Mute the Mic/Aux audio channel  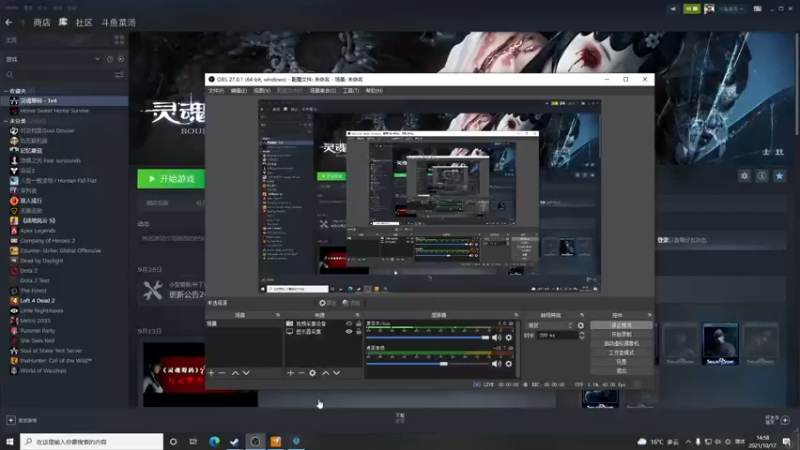click(x=496, y=337)
